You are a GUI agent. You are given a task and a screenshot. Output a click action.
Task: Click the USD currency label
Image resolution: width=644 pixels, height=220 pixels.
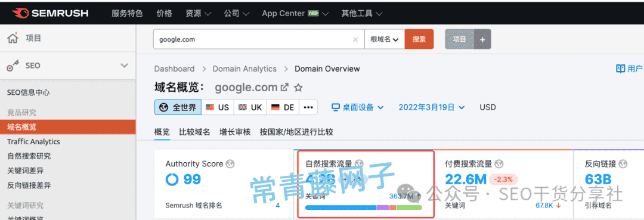click(x=488, y=107)
